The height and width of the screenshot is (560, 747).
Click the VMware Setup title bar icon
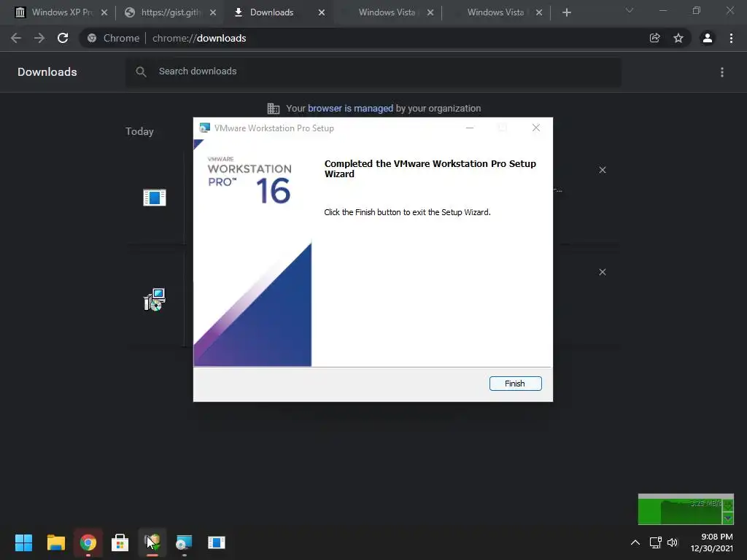tap(204, 128)
